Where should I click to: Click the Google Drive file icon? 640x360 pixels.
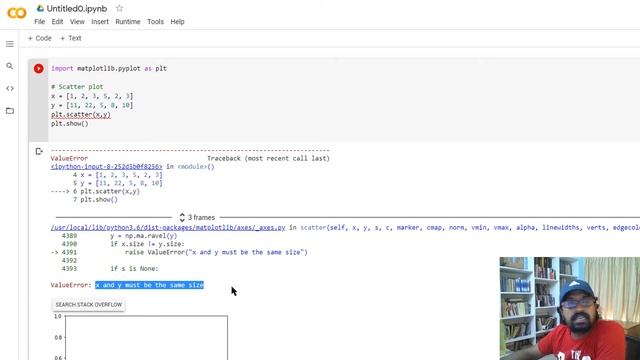coord(40,8)
